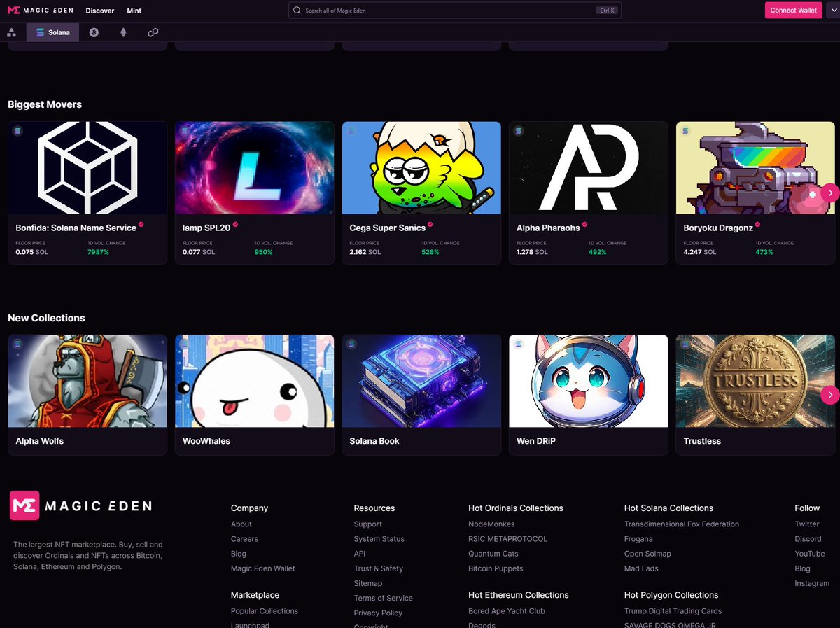Click the Solana badge on Wen DRiP card
The image size is (840, 628).
pyautogui.click(x=519, y=344)
